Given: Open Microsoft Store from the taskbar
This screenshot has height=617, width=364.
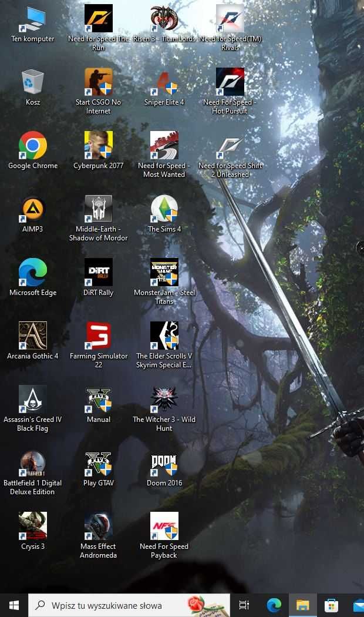Looking at the screenshot, I should pos(331,605).
